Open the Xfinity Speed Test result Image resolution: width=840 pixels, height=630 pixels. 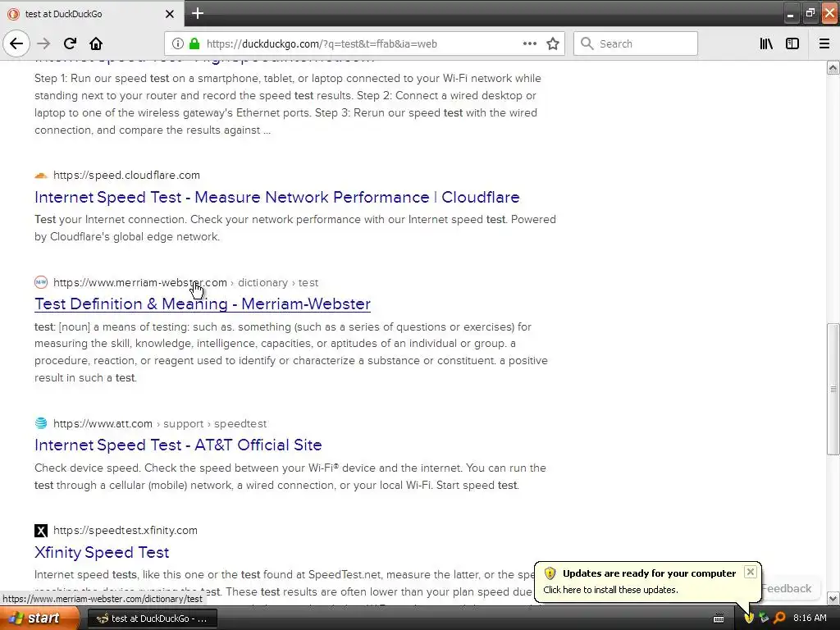pos(102,552)
